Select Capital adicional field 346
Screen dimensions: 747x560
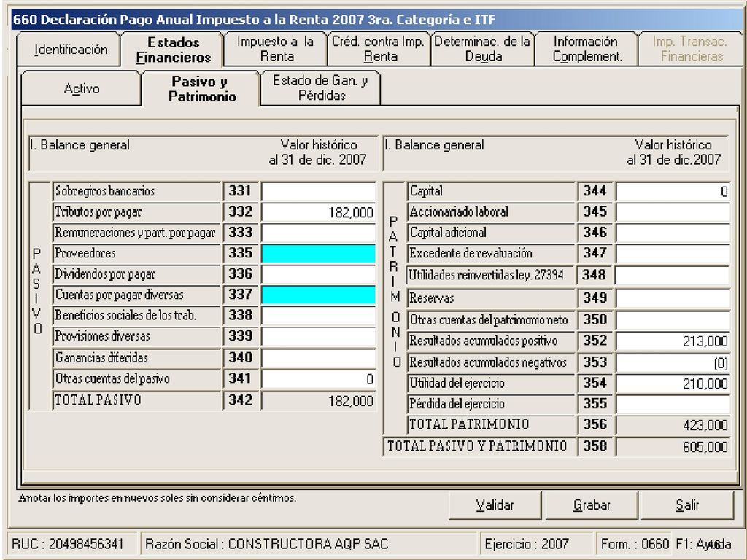point(673,233)
